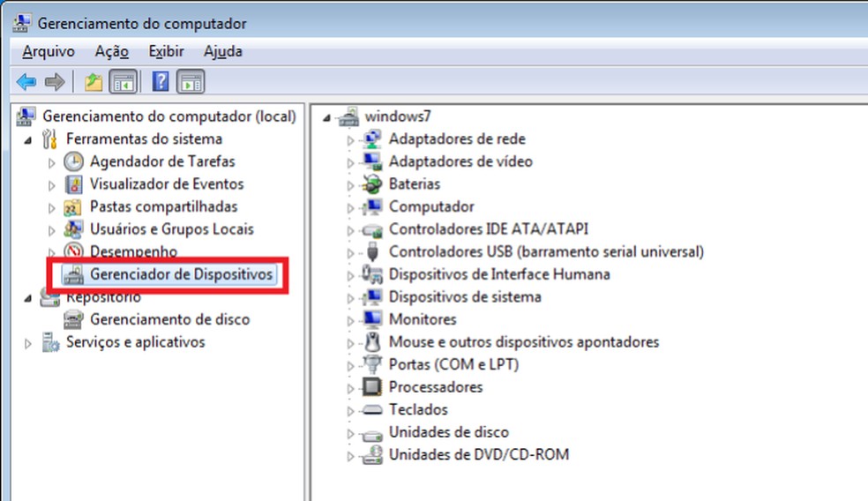This screenshot has width=868, height=501.
Task: Expand the Monitores device category
Action: 350,321
